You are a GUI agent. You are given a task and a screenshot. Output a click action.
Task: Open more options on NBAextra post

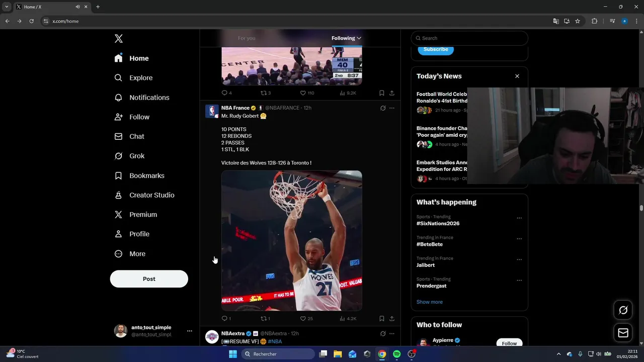[392, 333]
